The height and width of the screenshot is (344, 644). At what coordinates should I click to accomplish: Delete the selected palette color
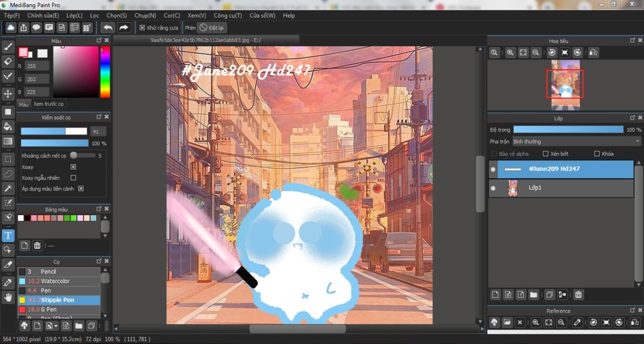tap(37, 245)
